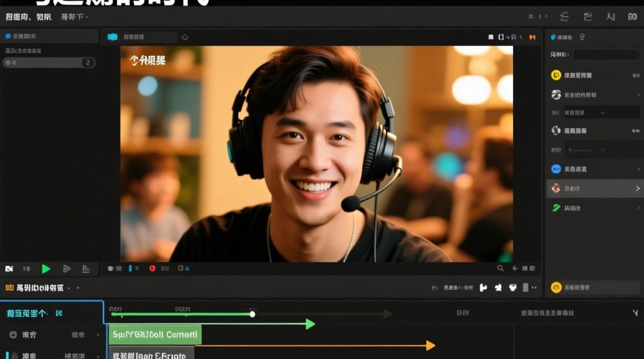
Task: Expand the second track row's chevron
Action: 98,356
